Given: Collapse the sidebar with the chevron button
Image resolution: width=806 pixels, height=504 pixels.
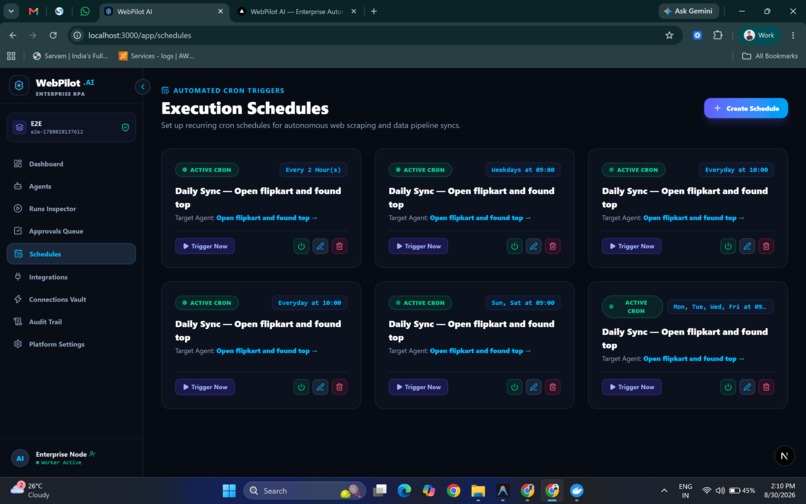Looking at the screenshot, I should point(142,87).
